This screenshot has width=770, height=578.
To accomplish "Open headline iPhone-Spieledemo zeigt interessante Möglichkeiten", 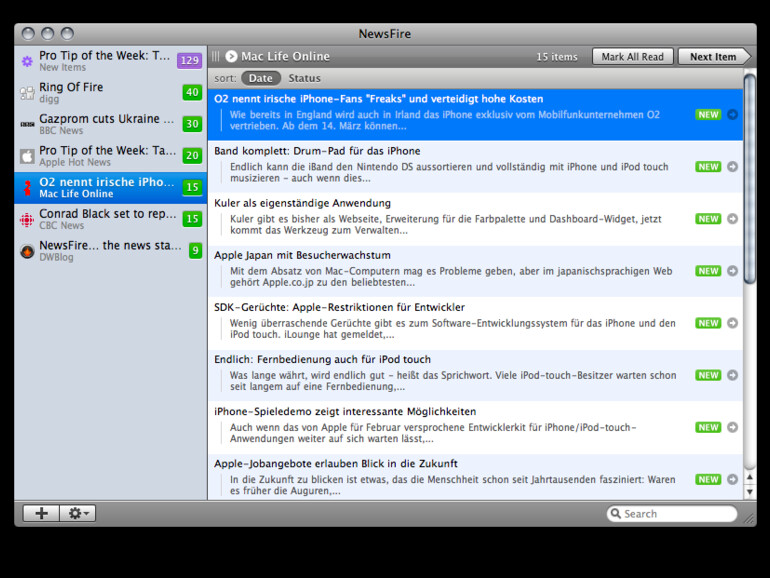I will [x=345, y=411].
